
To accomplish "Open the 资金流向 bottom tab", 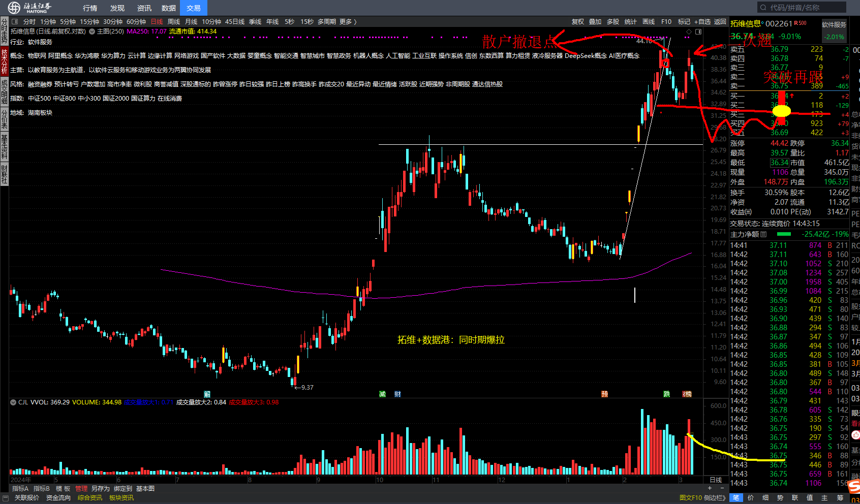I will coord(58,498).
